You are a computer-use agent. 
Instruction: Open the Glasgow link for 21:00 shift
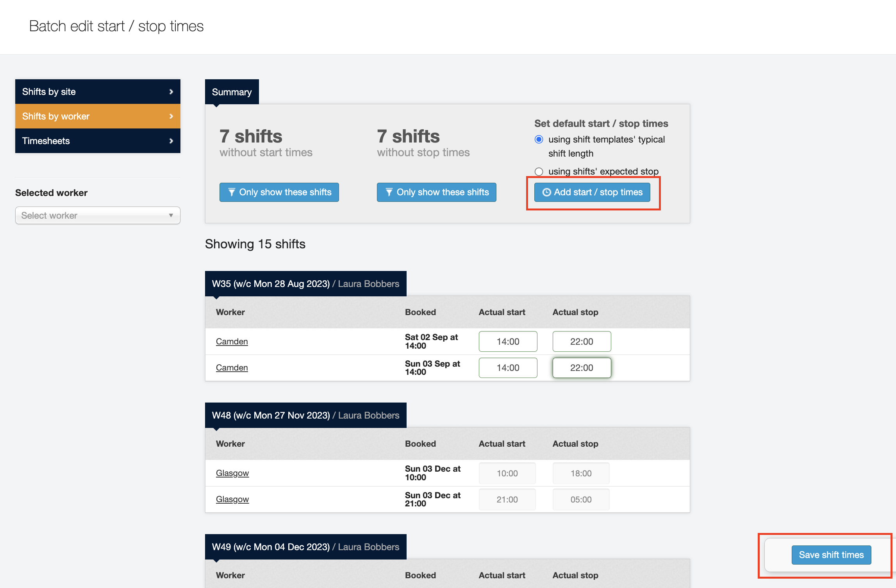click(x=232, y=499)
